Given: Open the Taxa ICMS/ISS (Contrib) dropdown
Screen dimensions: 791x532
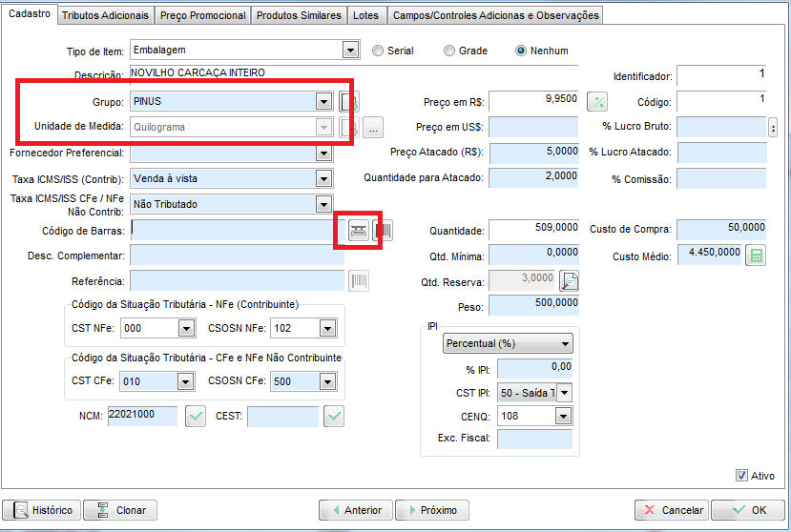Looking at the screenshot, I should [324, 178].
